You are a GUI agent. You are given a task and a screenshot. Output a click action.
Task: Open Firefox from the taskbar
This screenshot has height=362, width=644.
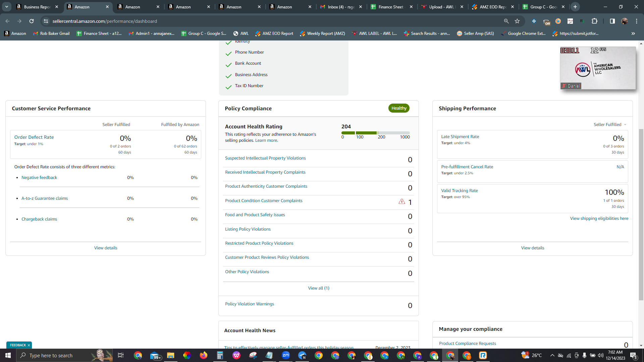coord(203,355)
